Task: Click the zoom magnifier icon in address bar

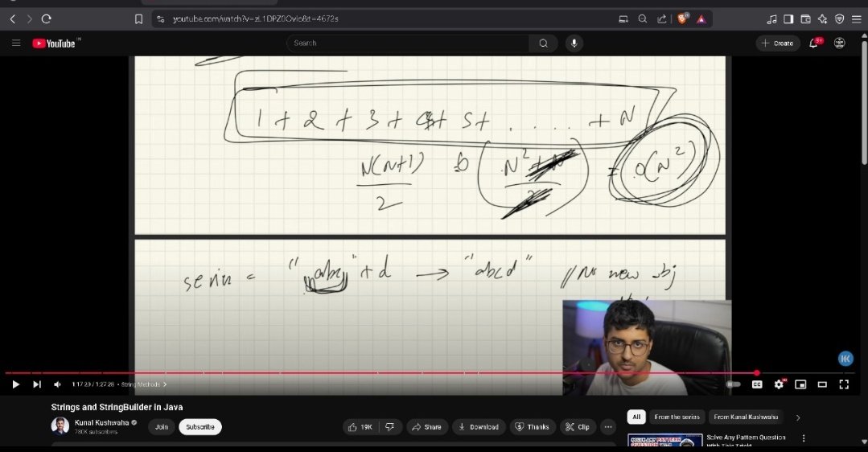Action: 643,18
